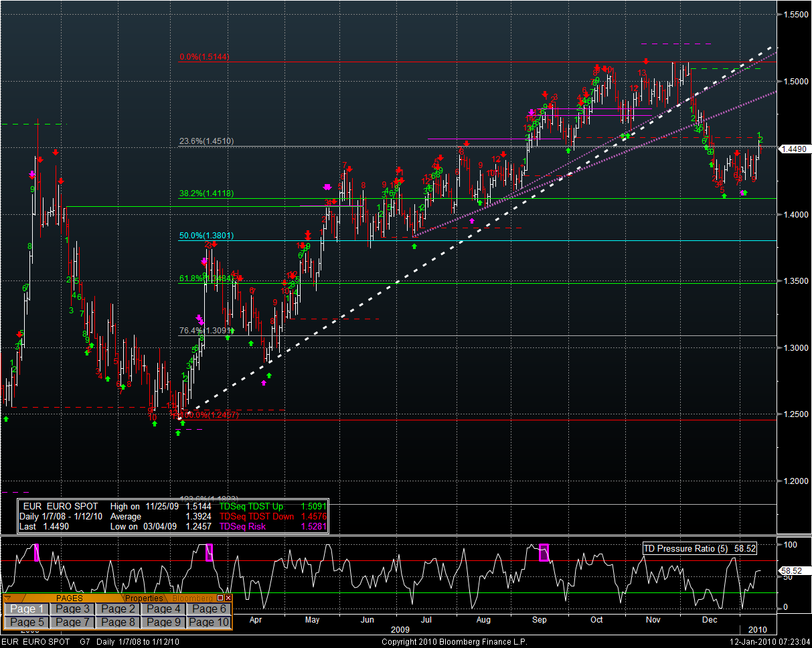Switch to the Properties tab
Screen dimensions: 812x648
[145, 598]
